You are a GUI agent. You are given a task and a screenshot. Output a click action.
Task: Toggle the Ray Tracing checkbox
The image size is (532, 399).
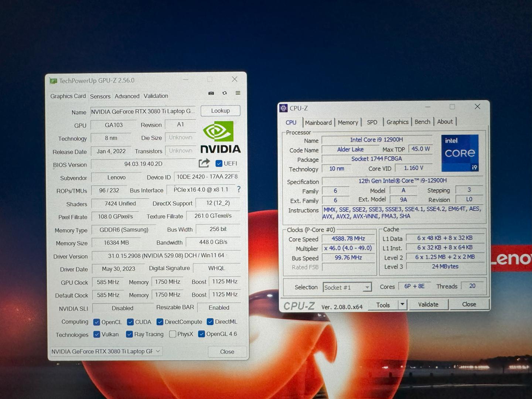click(129, 334)
